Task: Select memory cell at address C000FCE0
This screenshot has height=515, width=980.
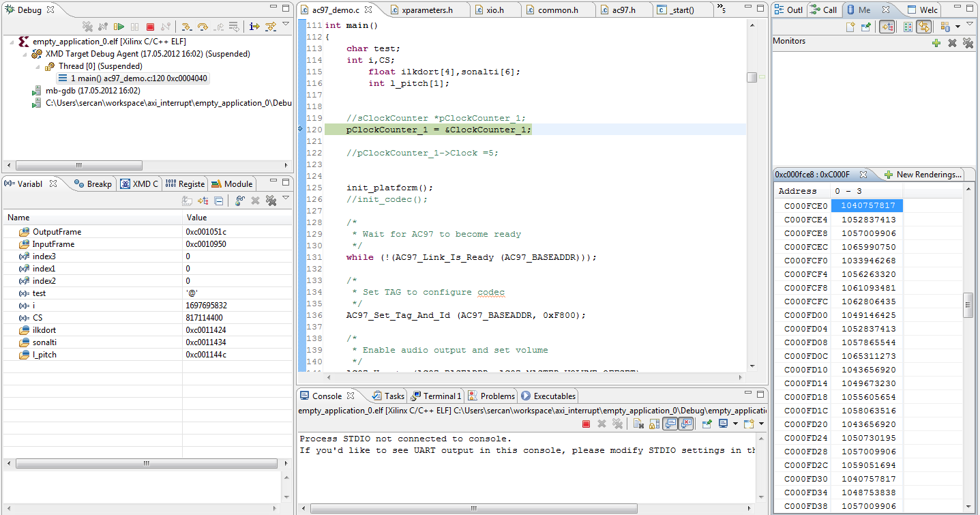Action: [867, 206]
